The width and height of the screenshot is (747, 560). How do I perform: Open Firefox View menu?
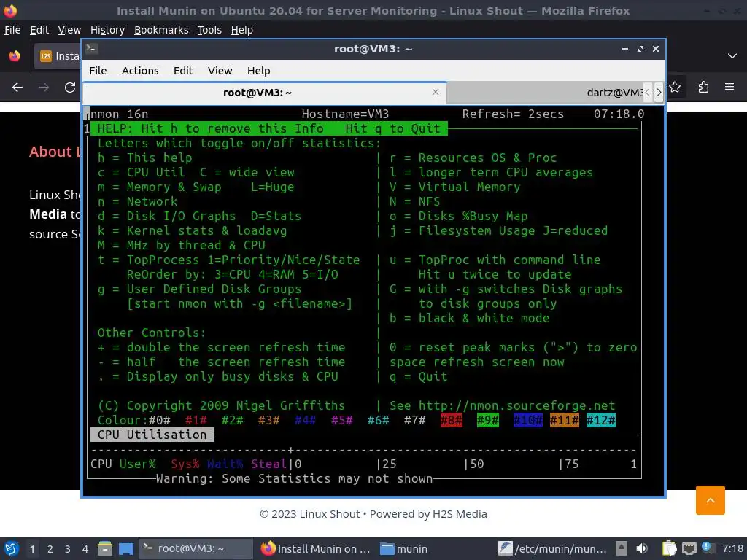point(69,30)
